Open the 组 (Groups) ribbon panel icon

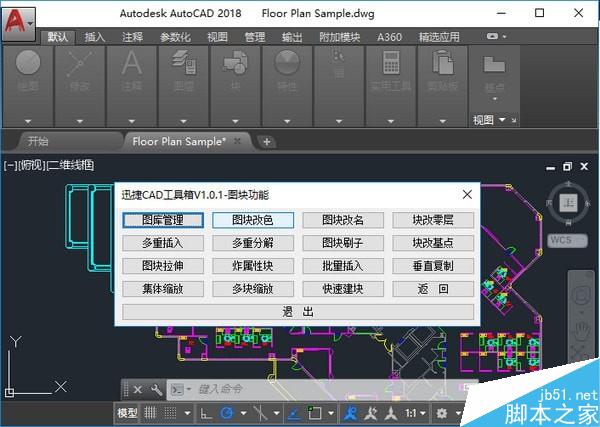coord(339,63)
